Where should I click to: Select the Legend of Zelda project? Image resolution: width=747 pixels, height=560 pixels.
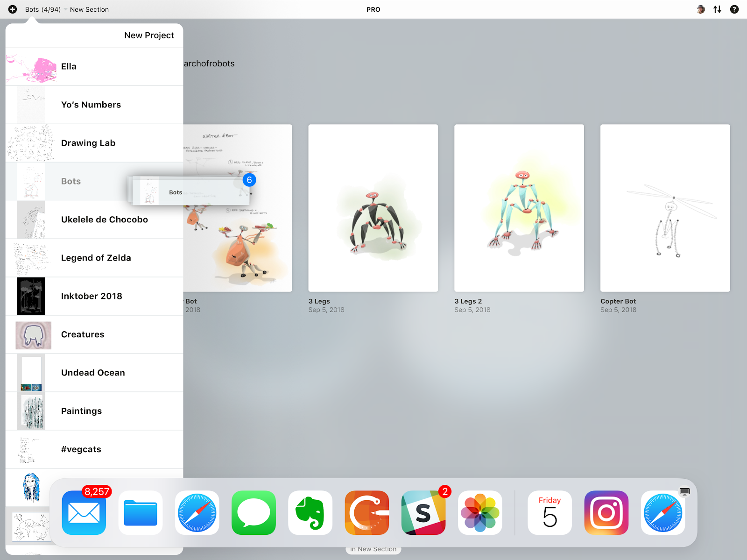click(94, 258)
